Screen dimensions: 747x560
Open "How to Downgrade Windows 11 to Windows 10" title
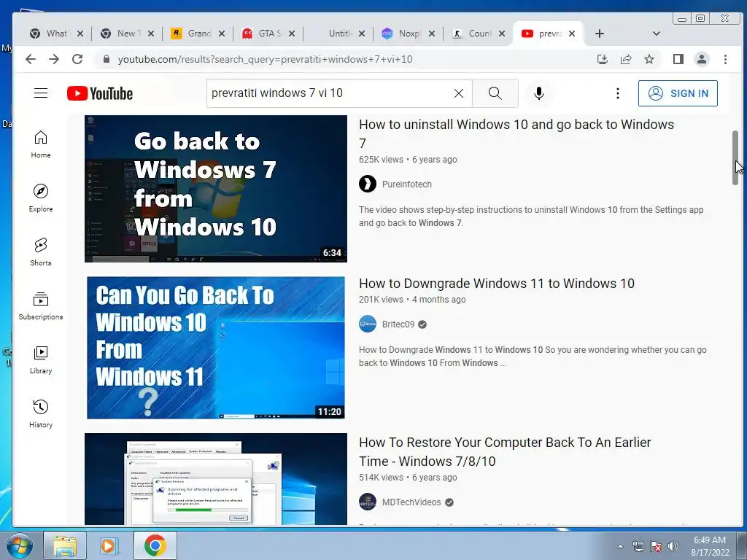click(496, 284)
